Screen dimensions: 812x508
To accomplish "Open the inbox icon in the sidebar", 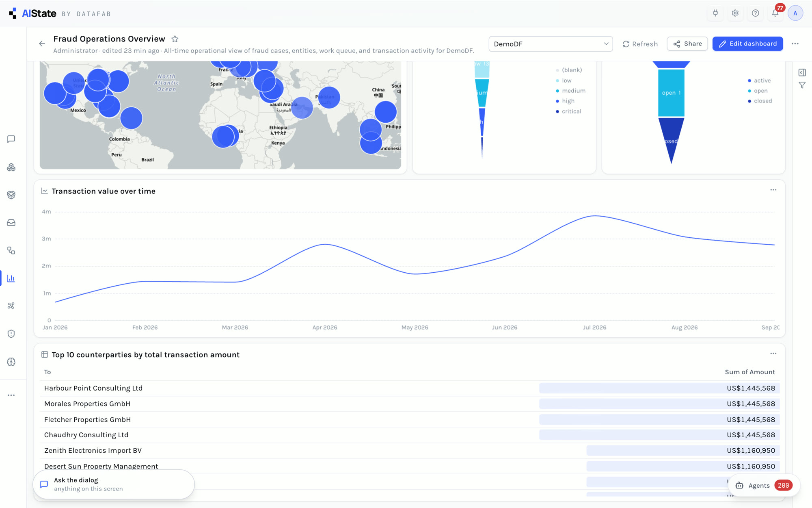I will (x=11, y=223).
